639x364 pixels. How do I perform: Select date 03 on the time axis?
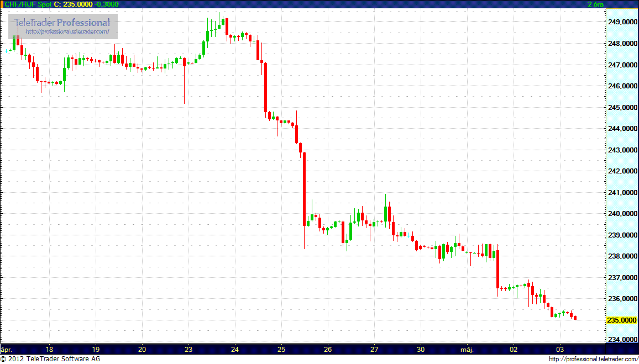pos(560,349)
